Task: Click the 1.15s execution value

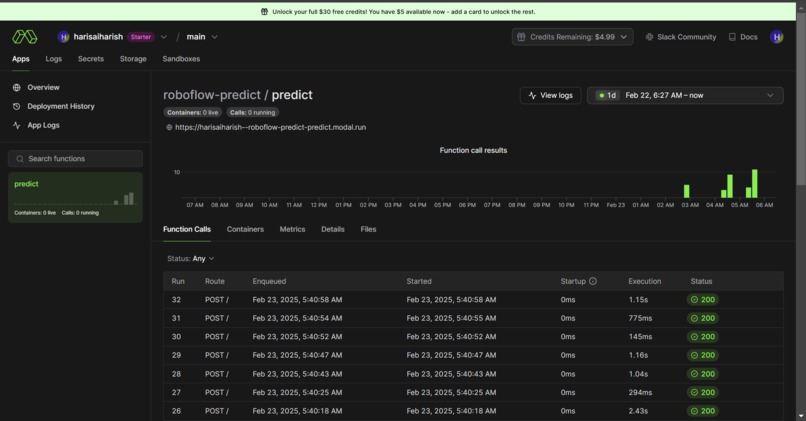Action: tap(638, 300)
